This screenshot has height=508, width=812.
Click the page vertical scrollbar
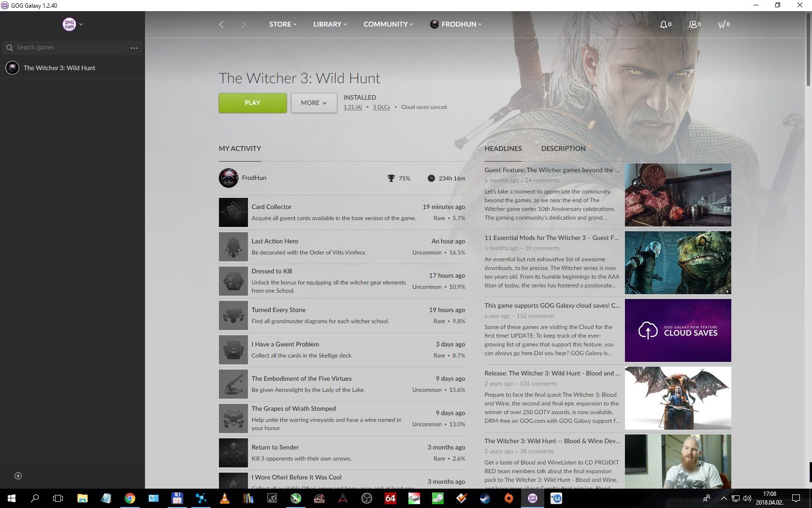tap(808, 50)
